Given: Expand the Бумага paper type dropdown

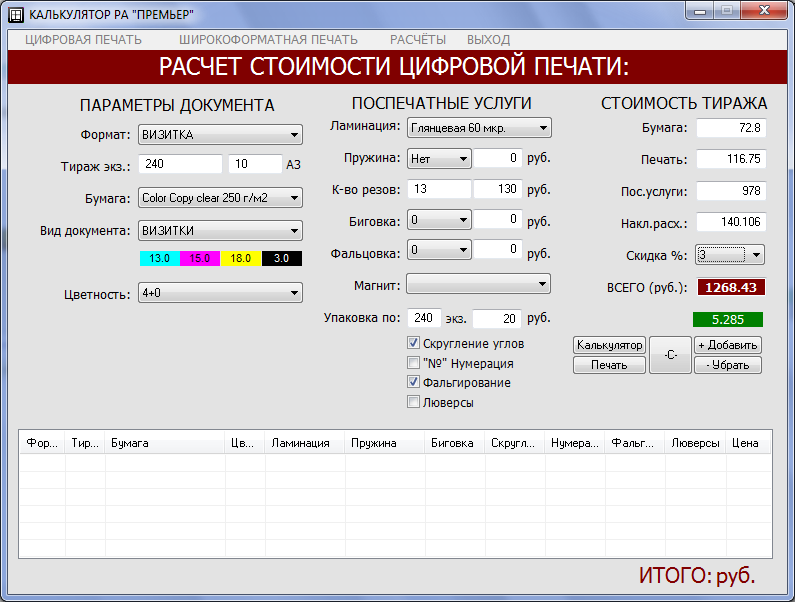Looking at the screenshot, I should pos(220,198).
